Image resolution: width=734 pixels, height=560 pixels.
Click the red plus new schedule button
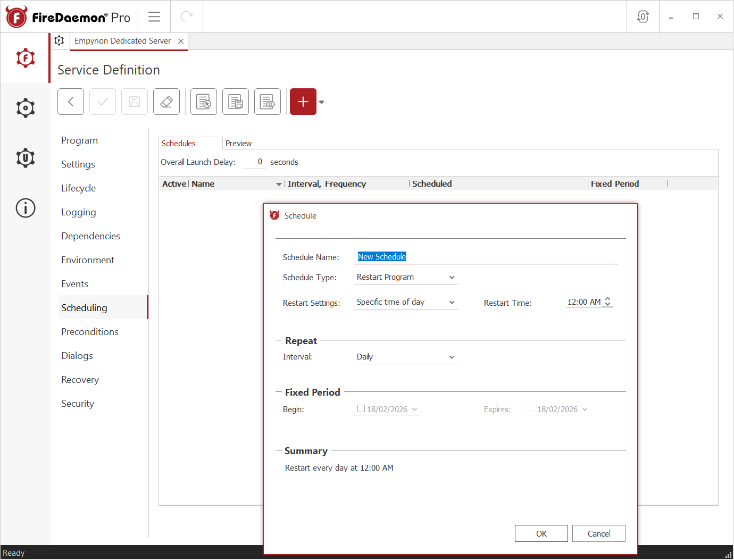coord(303,102)
